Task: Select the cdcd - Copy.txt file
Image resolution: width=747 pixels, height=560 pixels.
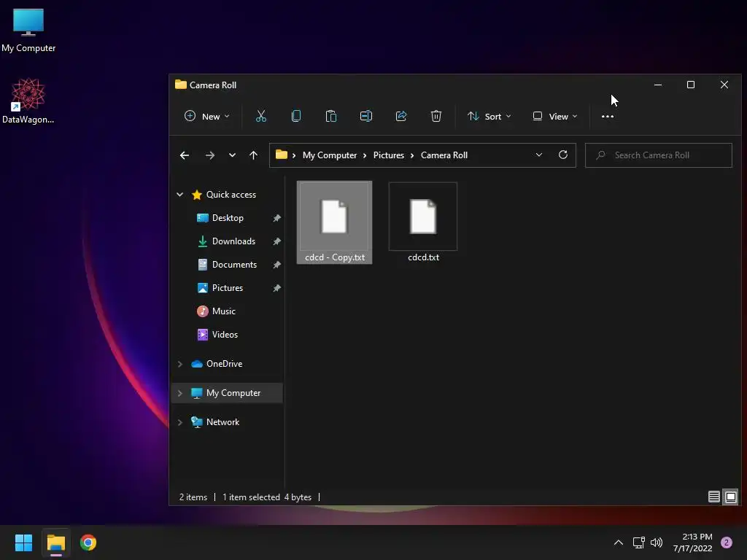Action: point(334,222)
